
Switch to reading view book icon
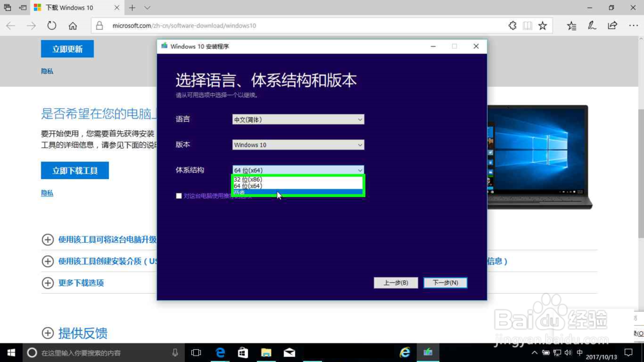[527, 26]
